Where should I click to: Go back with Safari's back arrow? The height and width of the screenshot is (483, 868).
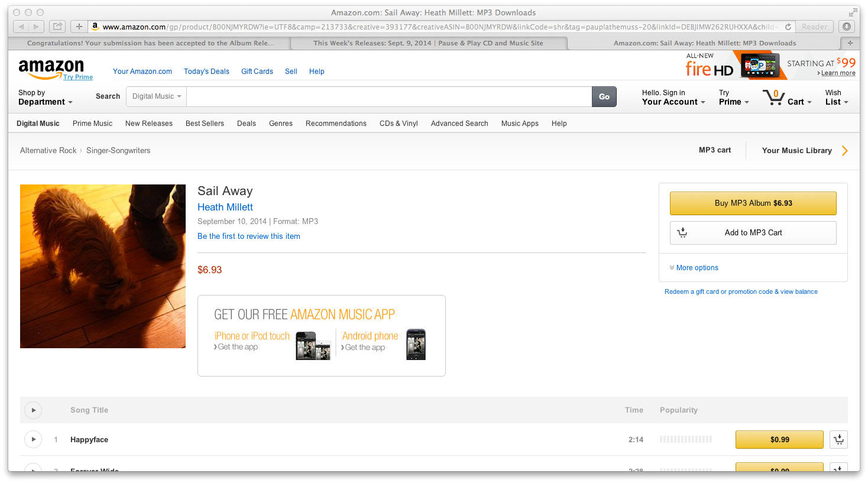[x=21, y=27]
